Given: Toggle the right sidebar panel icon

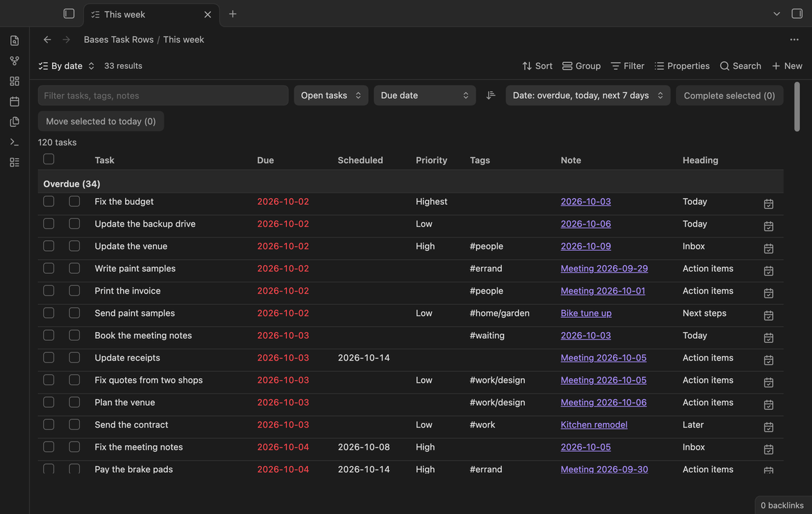Looking at the screenshot, I should click(796, 14).
